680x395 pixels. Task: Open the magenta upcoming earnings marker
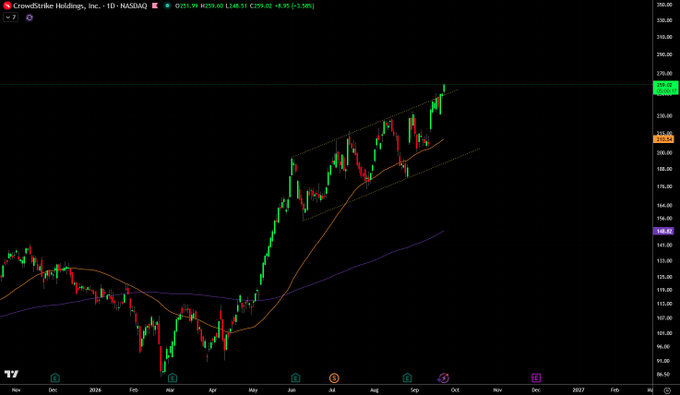(x=536, y=378)
